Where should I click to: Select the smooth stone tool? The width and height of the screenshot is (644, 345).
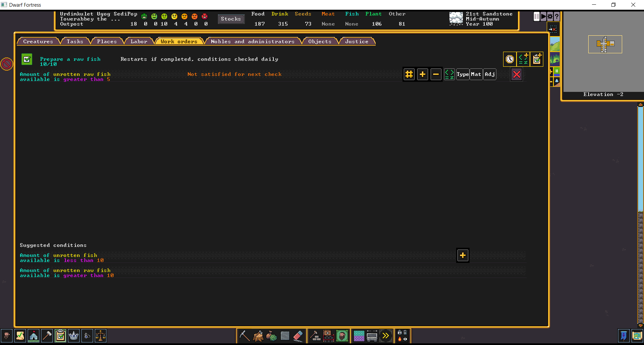(285, 336)
